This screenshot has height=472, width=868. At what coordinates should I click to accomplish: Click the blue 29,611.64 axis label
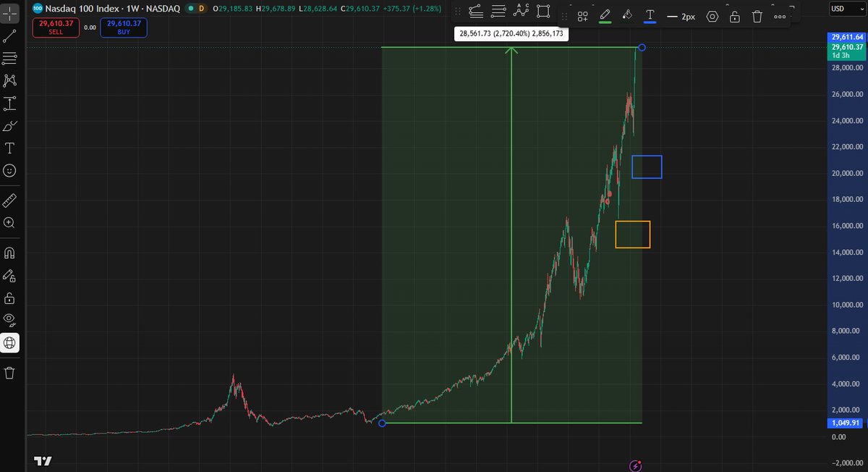coord(846,37)
